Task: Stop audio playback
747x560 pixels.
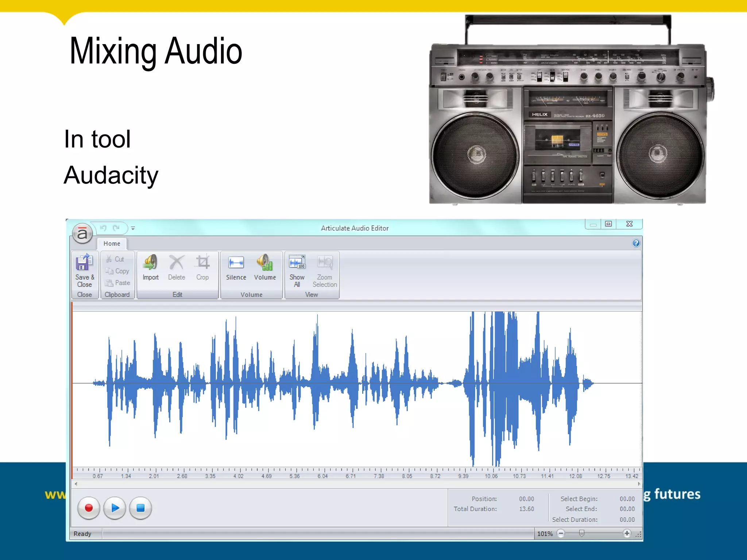Action: click(140, 508)
